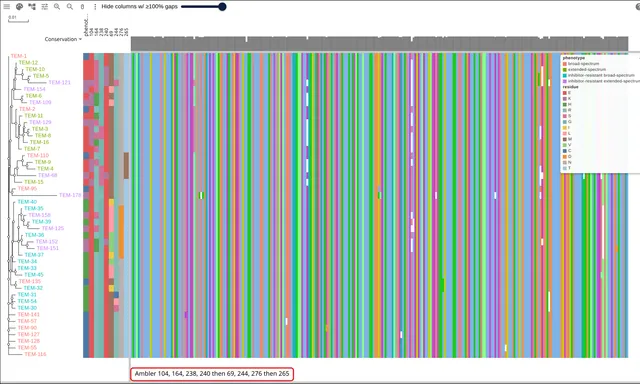Select the TEM-129 leaf label
This screenshot has height=384, width=640.
[40, 122]
